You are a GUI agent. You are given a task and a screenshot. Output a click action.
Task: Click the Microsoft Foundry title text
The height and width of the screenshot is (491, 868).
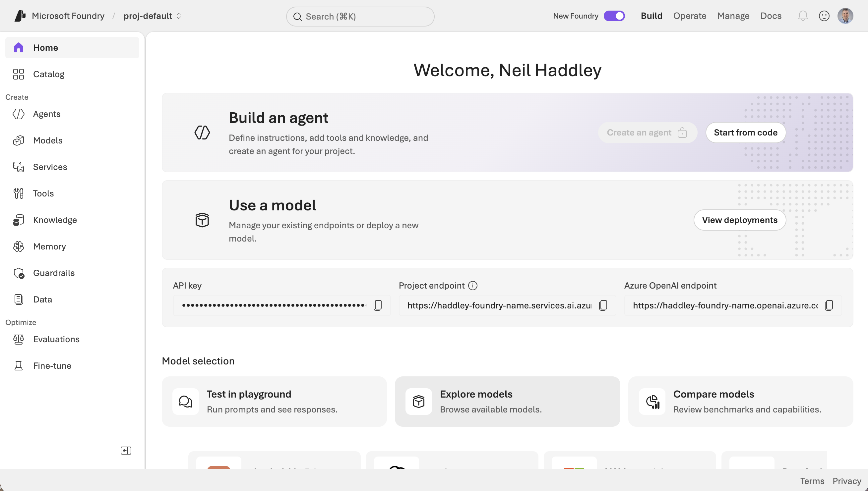tap(68, 16)
